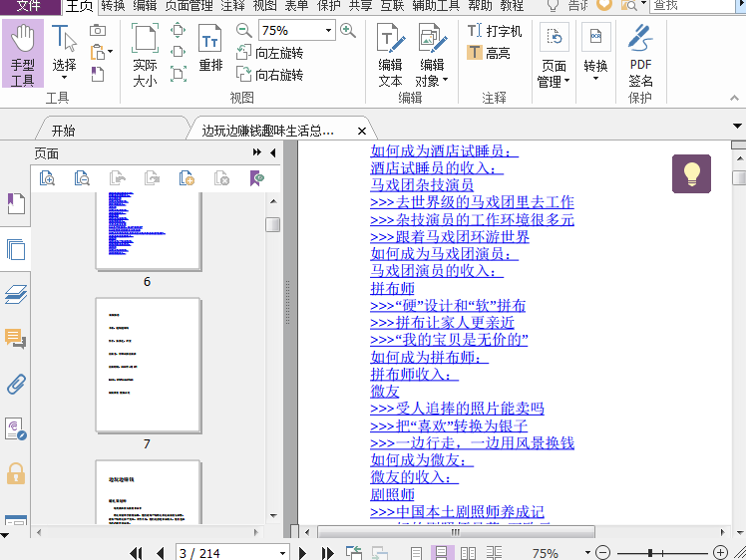Open the link 拼布师

(392, 288)
